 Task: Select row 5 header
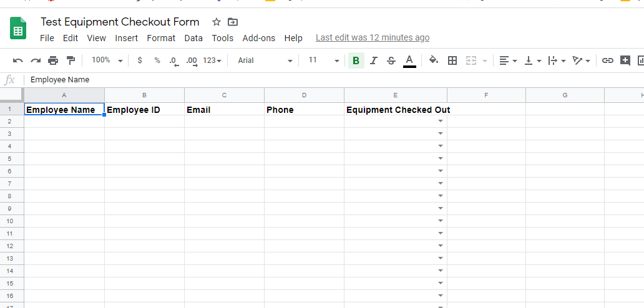[12, 159]
